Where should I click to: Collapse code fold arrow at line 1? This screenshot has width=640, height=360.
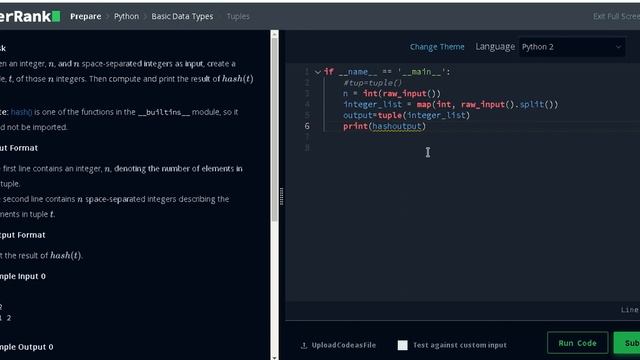pyautogui.click(x=318, y=72)
